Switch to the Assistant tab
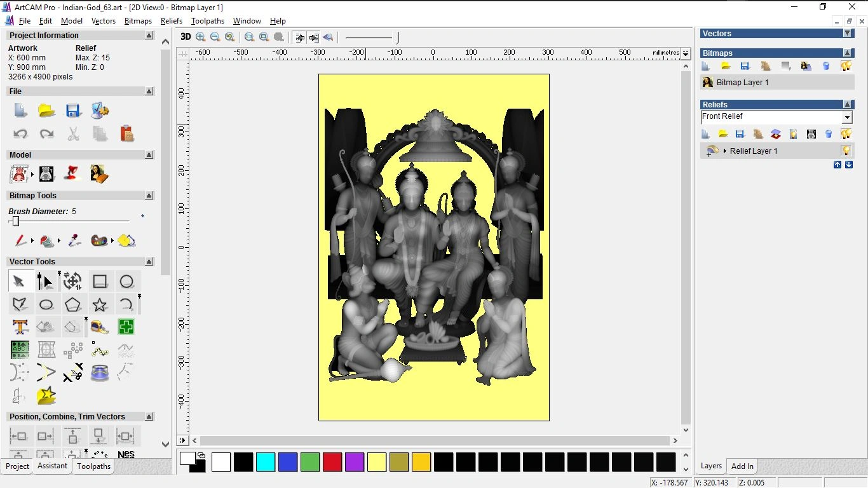868x488 pixels. (x=52, y=466)
